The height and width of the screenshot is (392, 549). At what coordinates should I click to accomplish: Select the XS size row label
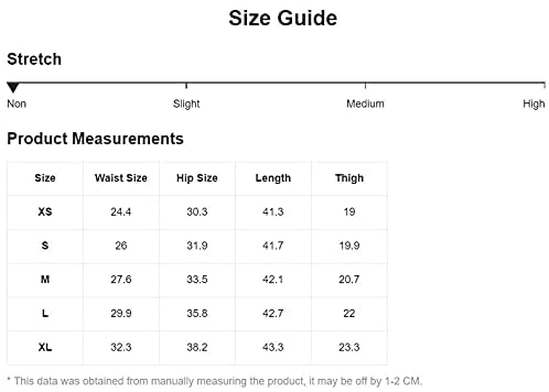(x=45, y=212)
